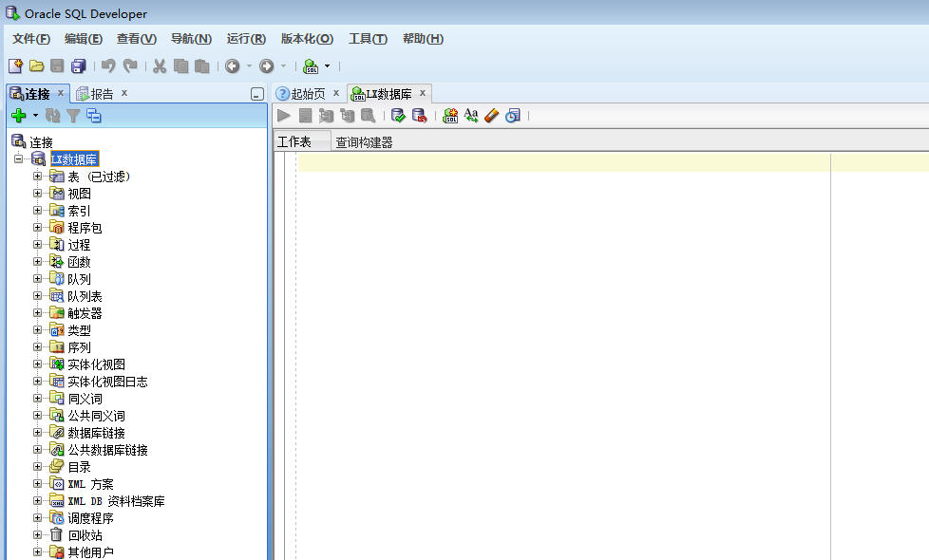
Task: Click the Run Script icon
Action: (x=305, y=116)
